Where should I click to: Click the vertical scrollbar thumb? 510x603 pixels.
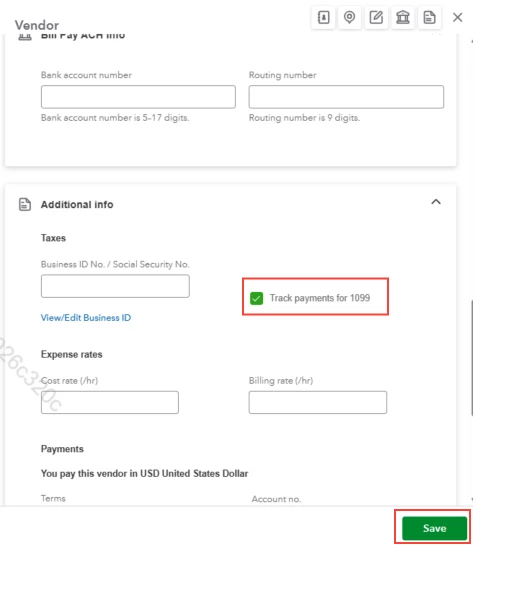coord(472,358)
